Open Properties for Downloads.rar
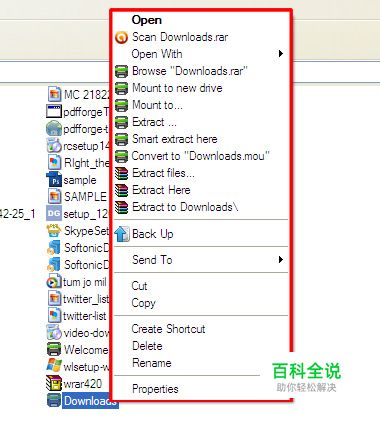This screenshot has height=423, width=380. pyautogui.click(x=155, y=389)
